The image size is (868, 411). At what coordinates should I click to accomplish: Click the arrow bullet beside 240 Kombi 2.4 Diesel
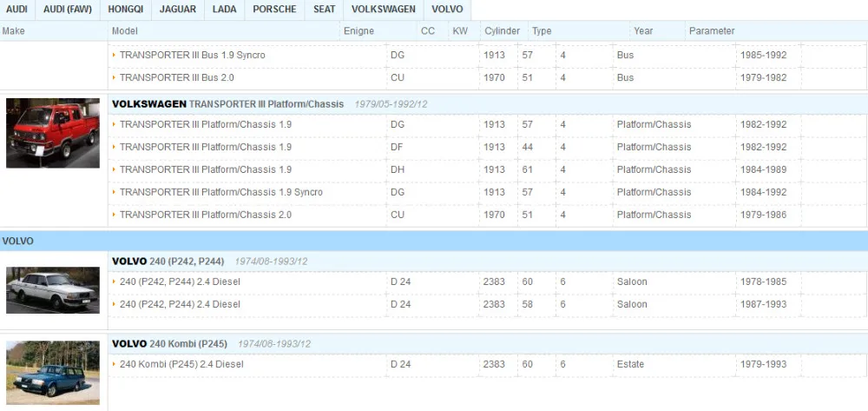(114, 364)
